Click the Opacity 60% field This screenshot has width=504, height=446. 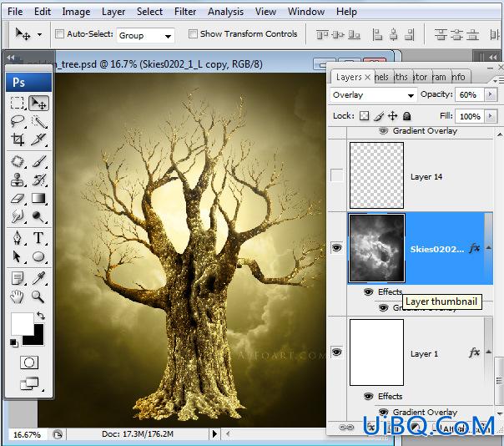pos(469,94)
